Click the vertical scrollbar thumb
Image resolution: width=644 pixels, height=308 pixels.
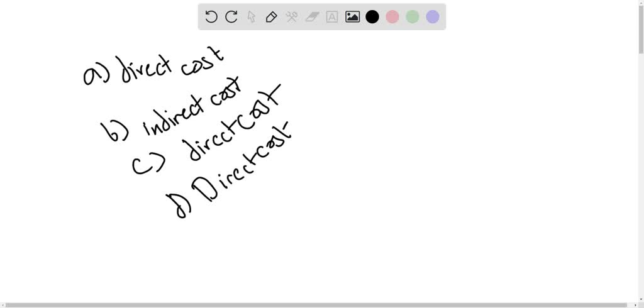[x=641, y=30]
